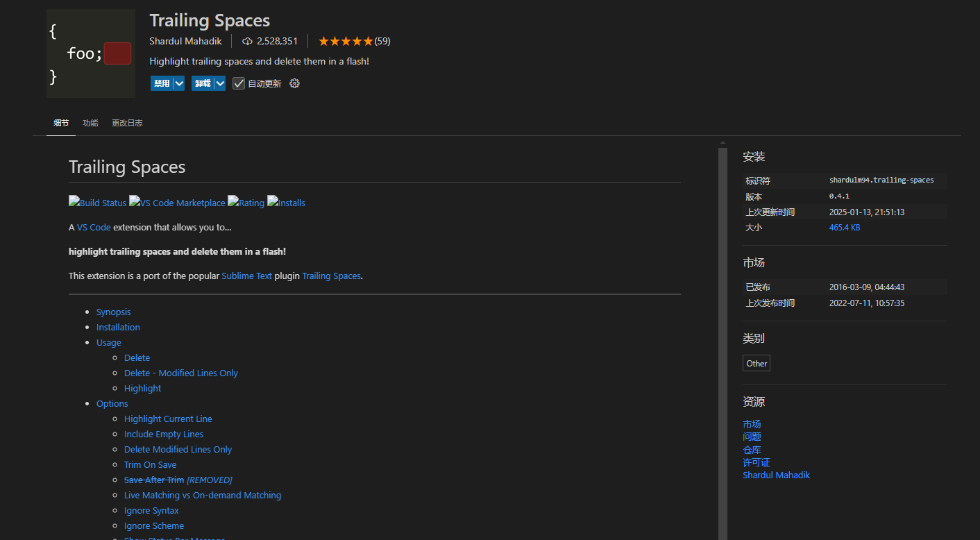
Task: Click the install count 2,528,351
Action: 277,41
